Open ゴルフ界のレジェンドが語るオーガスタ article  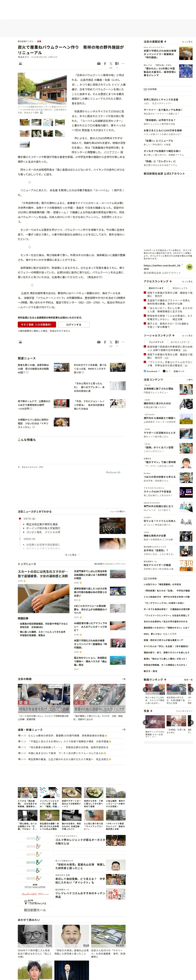click(81, 841)
